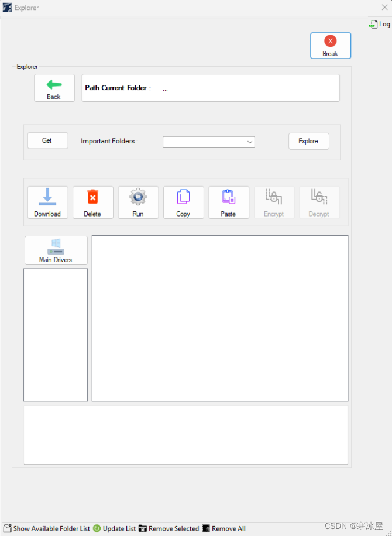Image resolution: width=392 pixels, height=536 pixels.
Task: Click Show Available Folder List in status bar
Action: click(x=46, y=528)
